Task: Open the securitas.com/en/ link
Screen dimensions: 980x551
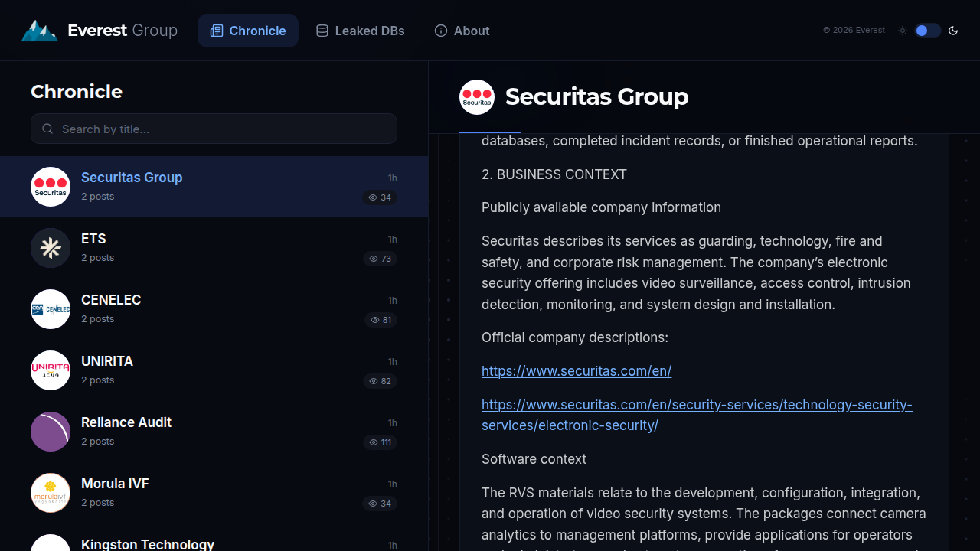Action: coord(577,371)
